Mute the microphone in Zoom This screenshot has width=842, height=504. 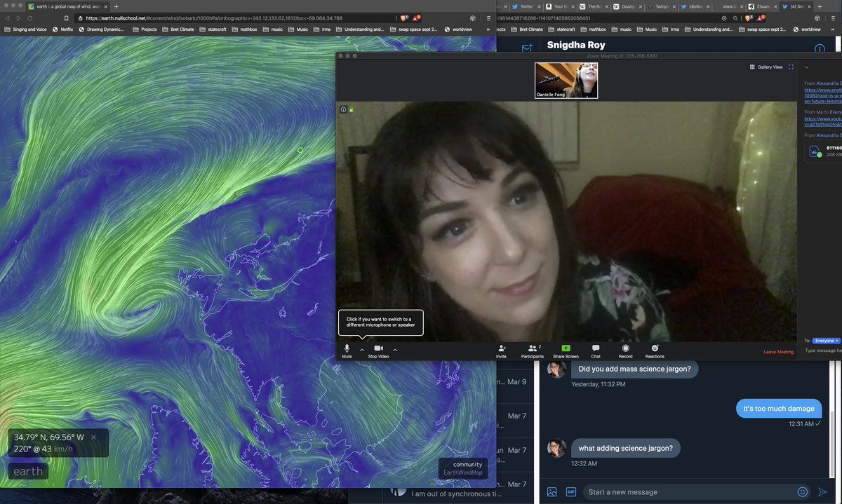pyautogui.click(x=347, y=350)
